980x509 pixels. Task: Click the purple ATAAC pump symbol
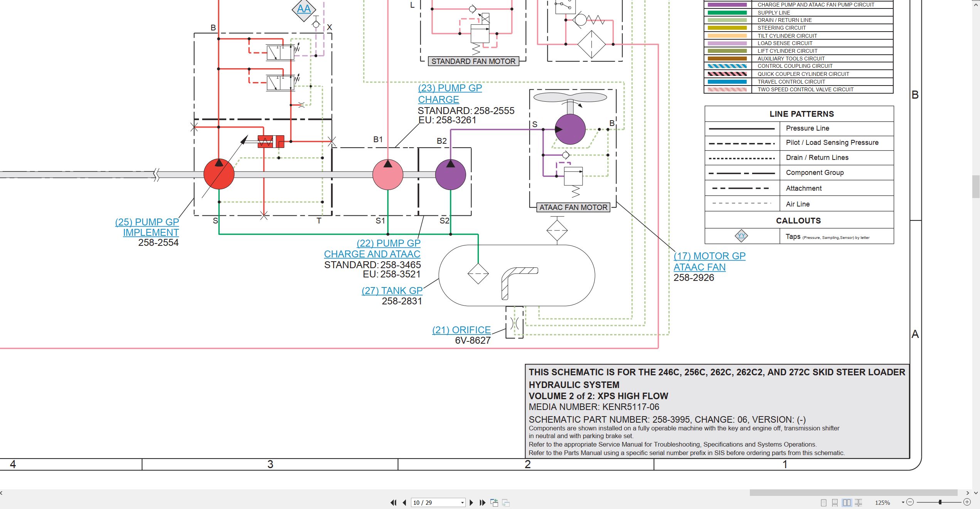pyautogui.click(x=450, y=175)
